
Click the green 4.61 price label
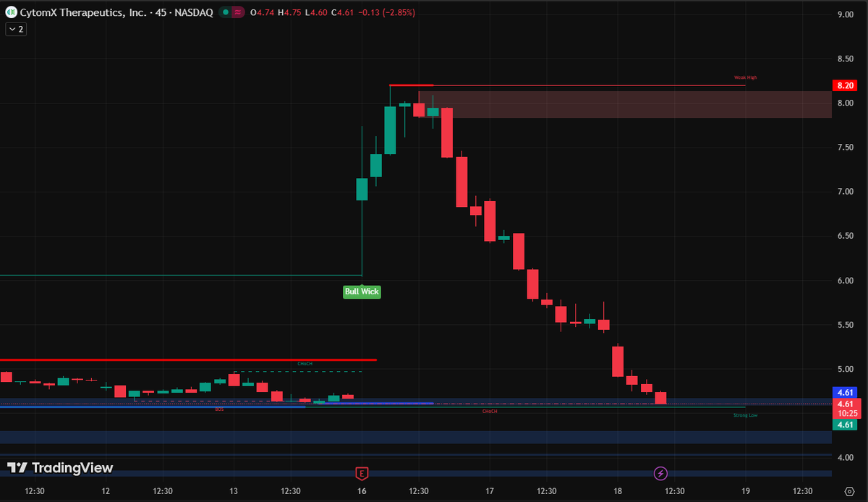point(845,425)
